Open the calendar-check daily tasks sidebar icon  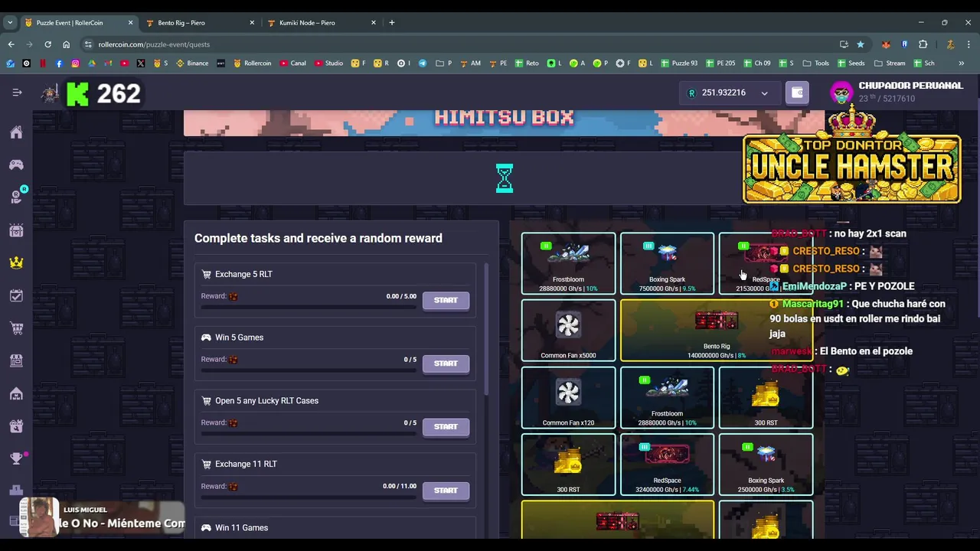tap(16, 295)
